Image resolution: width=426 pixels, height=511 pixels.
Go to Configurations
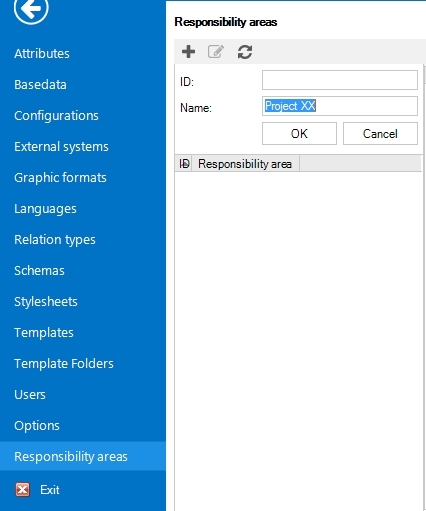click(x=56, y=116)
